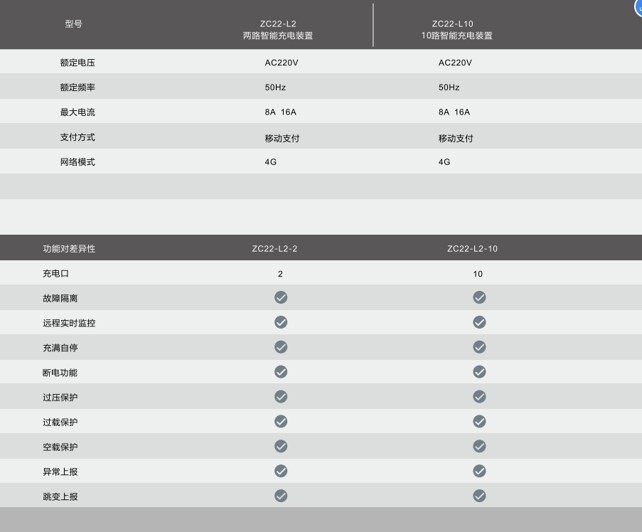Select the ZC22-L10 10路智能充电装置 column header
Screen dimensions: 642x532
click(457, 29)
